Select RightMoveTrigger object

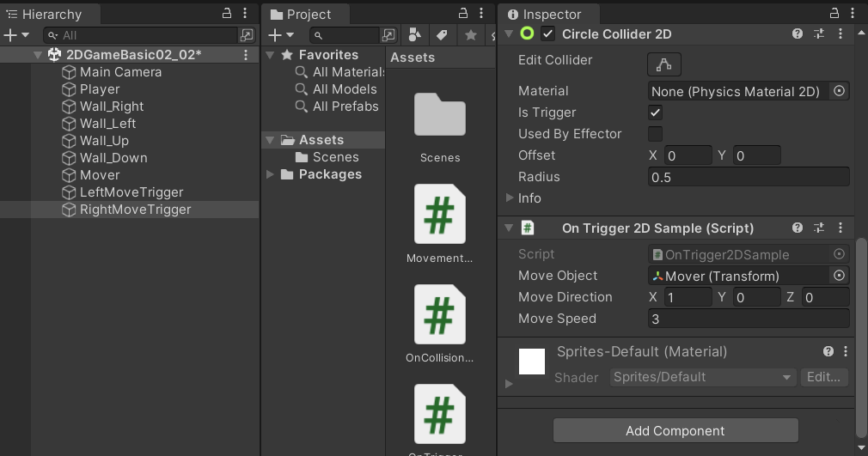coord(135,210)
